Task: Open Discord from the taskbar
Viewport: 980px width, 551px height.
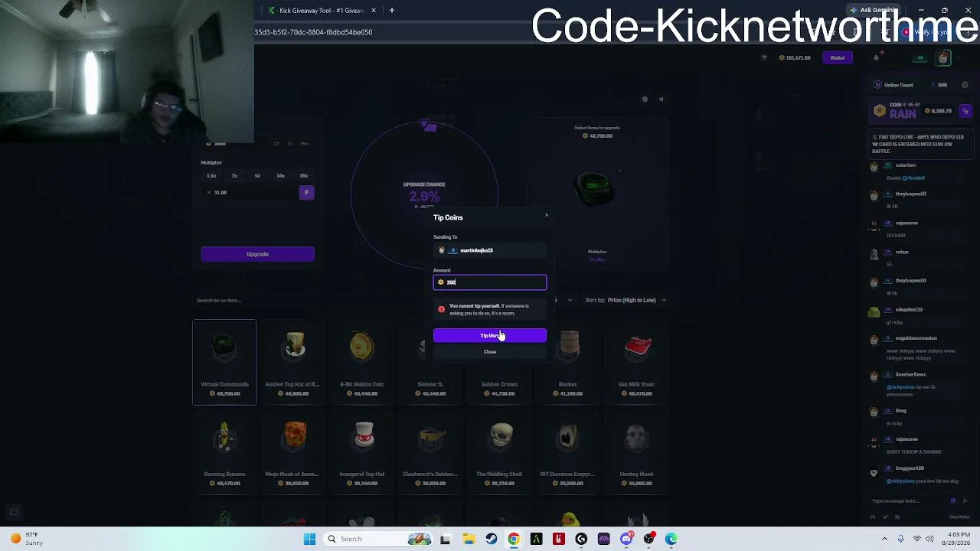Action: tap(626, 539)
